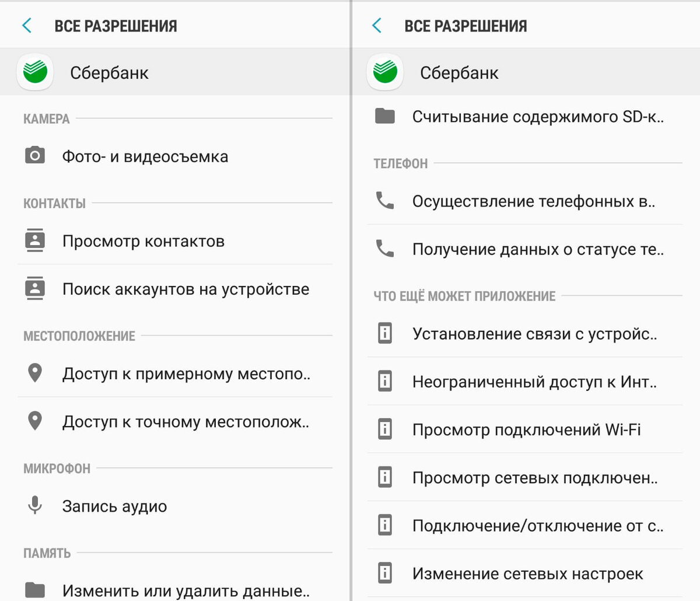
Task: Tap camera icon next to Фото- и видеосъемка
Action: [35, 155]
